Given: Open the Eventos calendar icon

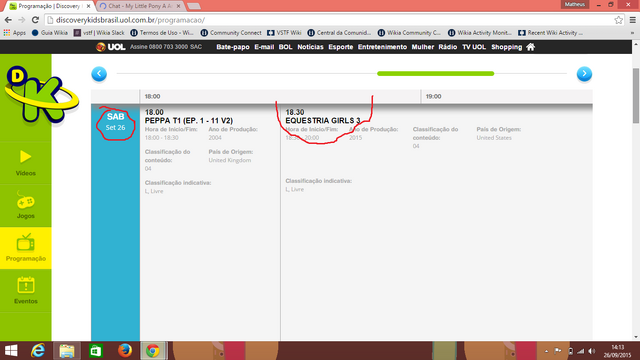Looking at the screenshot, I should click(x=26, y=285).
